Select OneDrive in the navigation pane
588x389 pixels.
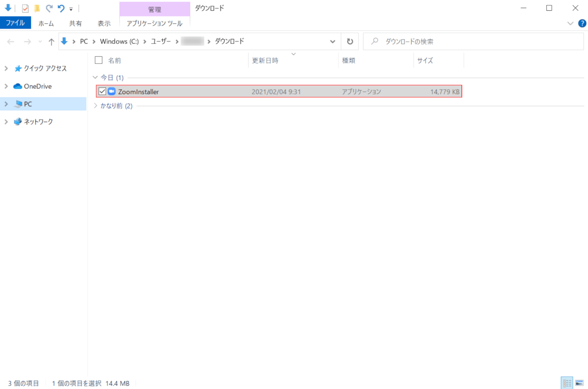[x=37, y=86]
